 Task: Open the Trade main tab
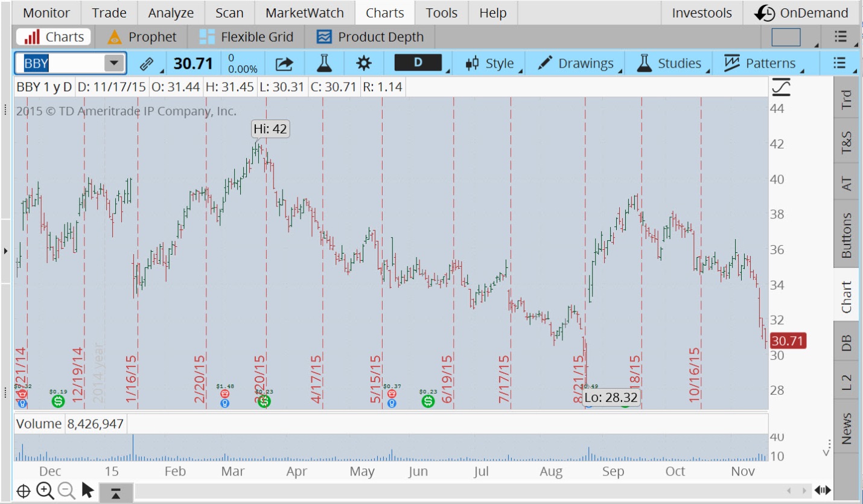point(109,13)
